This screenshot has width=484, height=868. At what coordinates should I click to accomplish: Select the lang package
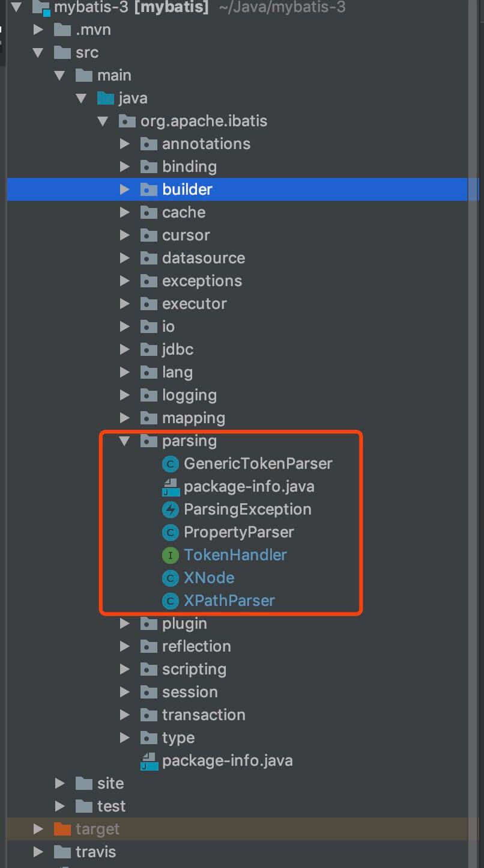coord(177,372)
